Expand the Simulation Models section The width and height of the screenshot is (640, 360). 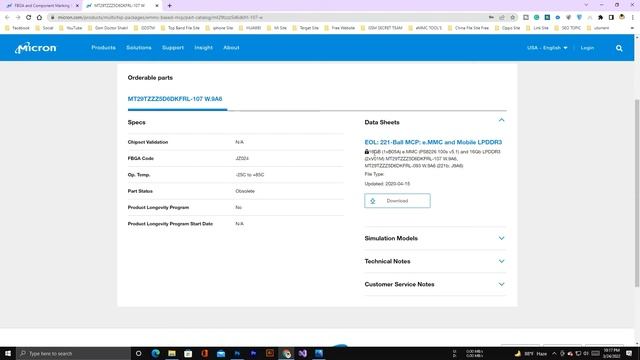point(501,238)
